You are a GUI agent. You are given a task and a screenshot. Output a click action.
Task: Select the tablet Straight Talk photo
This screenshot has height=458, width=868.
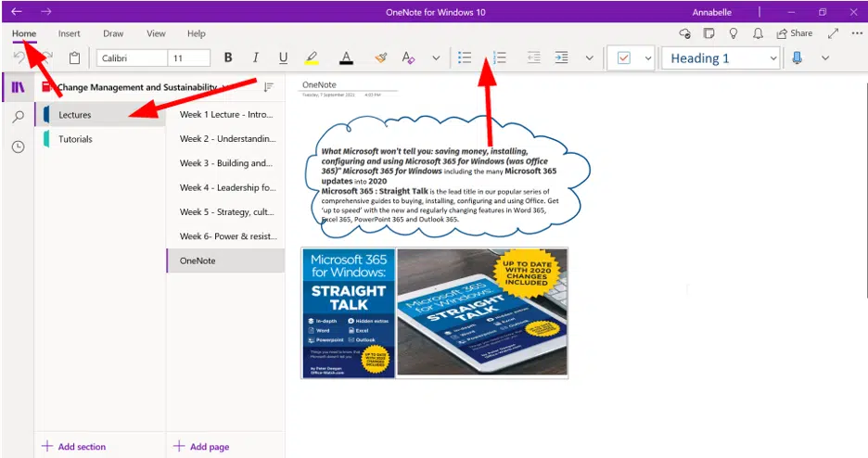(482, 312)
